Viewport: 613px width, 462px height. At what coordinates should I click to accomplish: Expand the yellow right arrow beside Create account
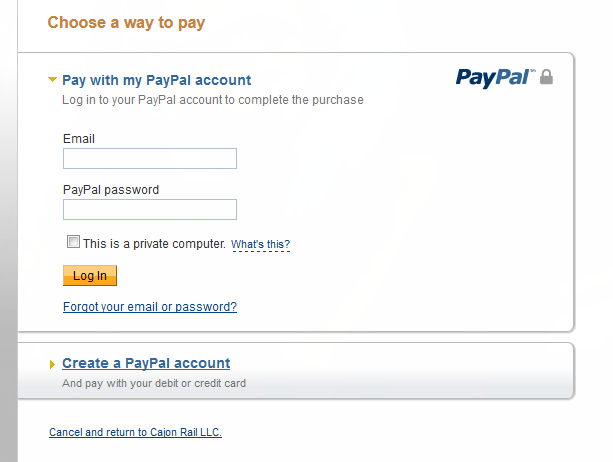[52, 364]
